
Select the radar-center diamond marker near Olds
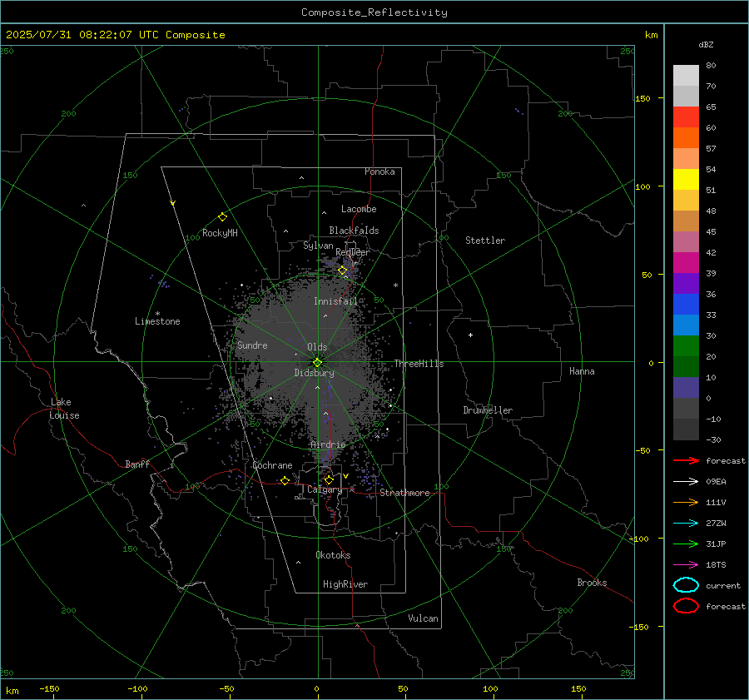pyautogui.click(x=317, y=363)
